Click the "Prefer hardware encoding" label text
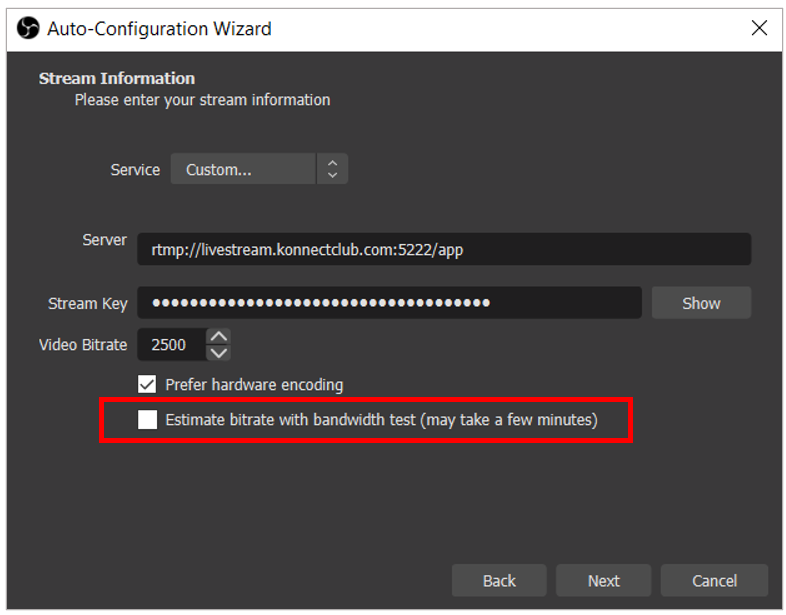Viewport: 786px width, 615px height. [254, 384]
